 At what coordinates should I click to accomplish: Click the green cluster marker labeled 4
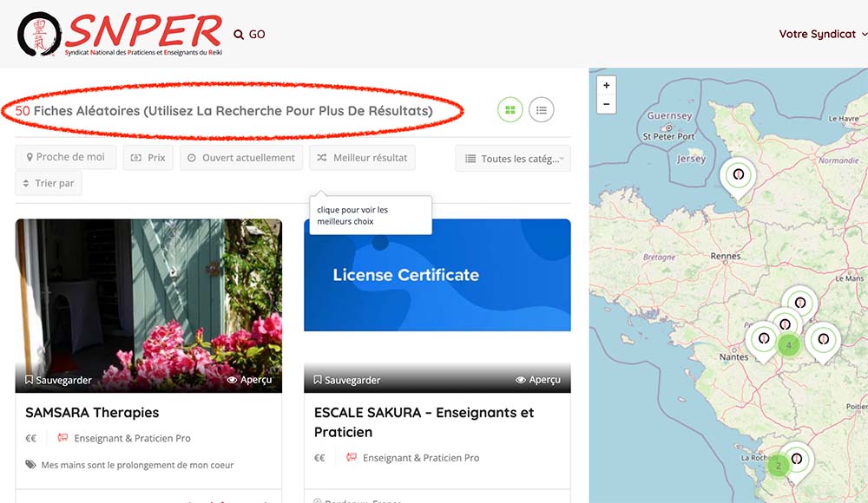tap(788, 345)
